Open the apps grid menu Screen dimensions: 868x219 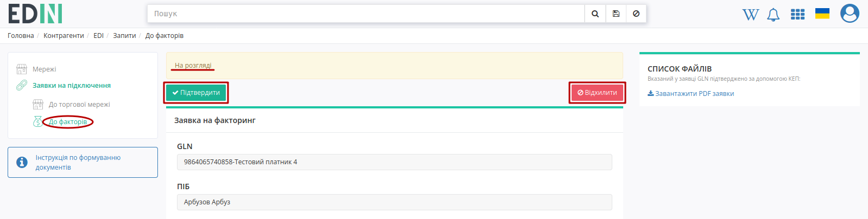tap(797, 14)
